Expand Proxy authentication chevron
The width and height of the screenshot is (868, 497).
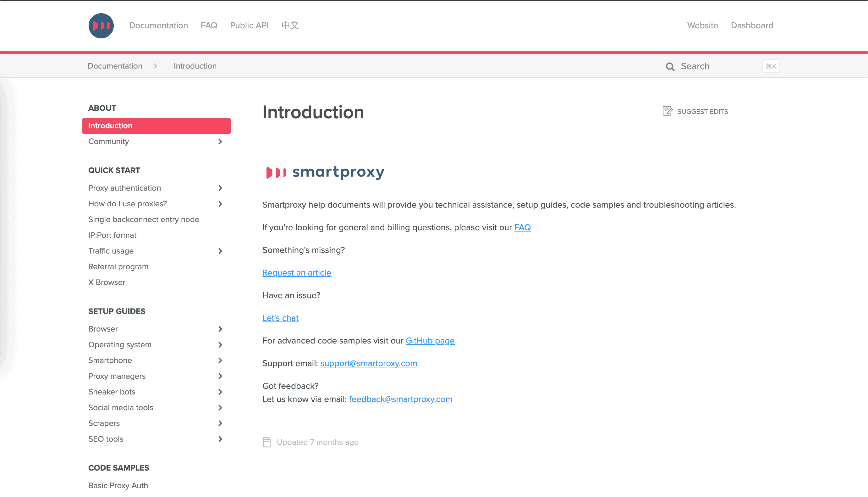(x=220, y=188)
